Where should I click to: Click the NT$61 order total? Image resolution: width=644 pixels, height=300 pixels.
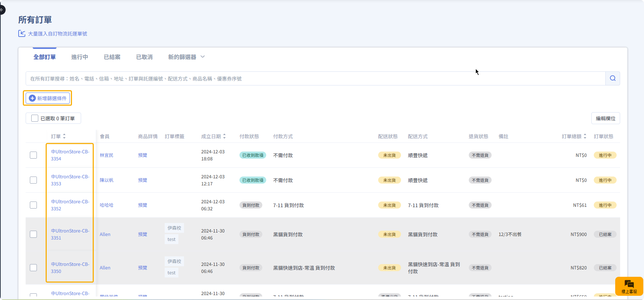pos(580,205)
